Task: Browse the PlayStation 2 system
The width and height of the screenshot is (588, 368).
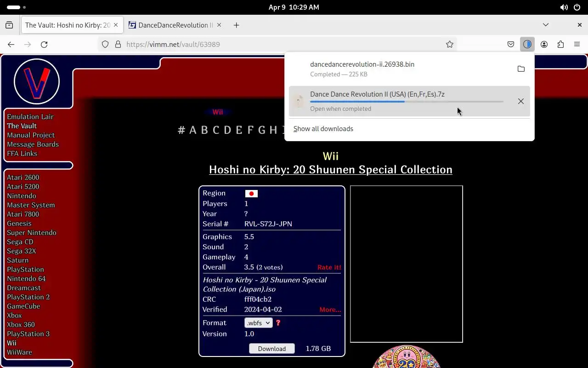Action: pos(28,297)
